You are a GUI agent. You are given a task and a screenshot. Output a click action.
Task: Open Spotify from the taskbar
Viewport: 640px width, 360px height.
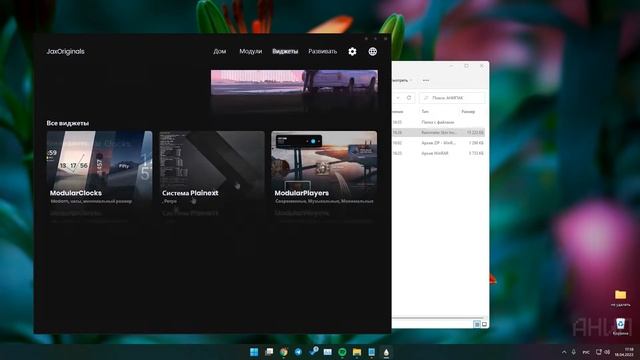coord(342,352)
